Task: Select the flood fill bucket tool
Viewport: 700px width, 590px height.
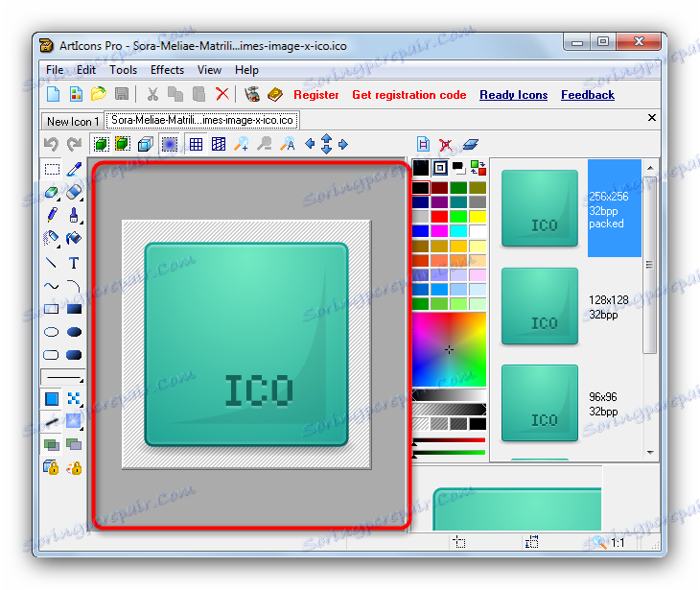Action: (x=74, y=239)
